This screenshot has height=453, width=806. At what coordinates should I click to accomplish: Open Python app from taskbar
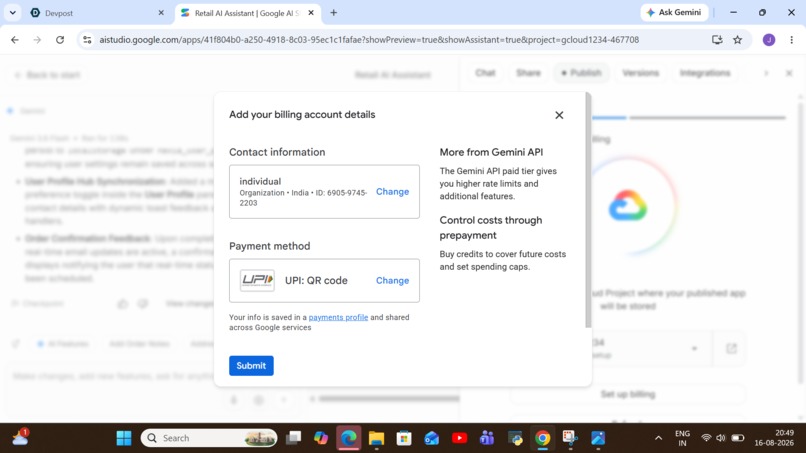(x=515, y=438)
